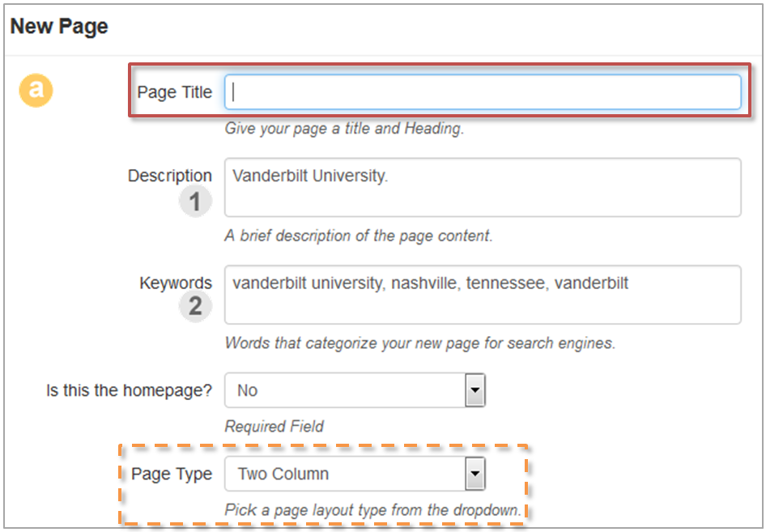
Task: Click the arrow on the homepage dropdown
Action: coord(474,391)
